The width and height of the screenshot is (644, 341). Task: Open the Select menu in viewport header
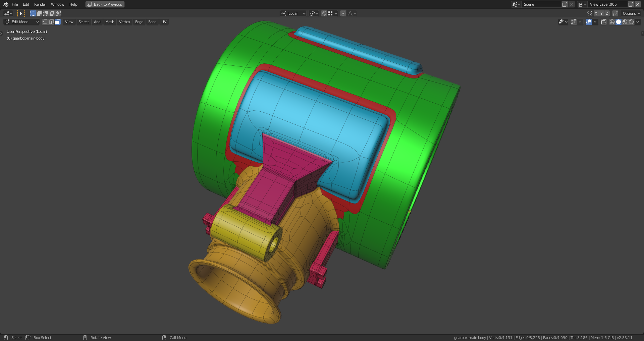84,22
